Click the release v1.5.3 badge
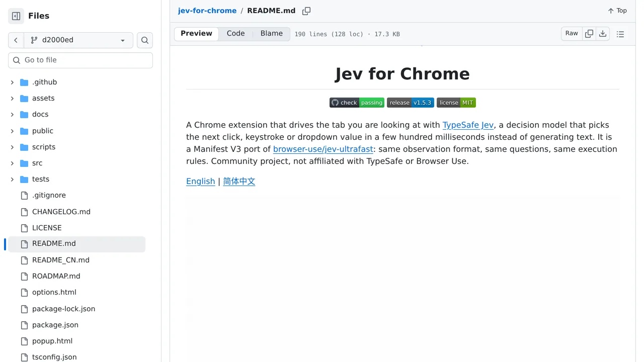This screenshot has height=362, width=644. [x=410, y=103]
